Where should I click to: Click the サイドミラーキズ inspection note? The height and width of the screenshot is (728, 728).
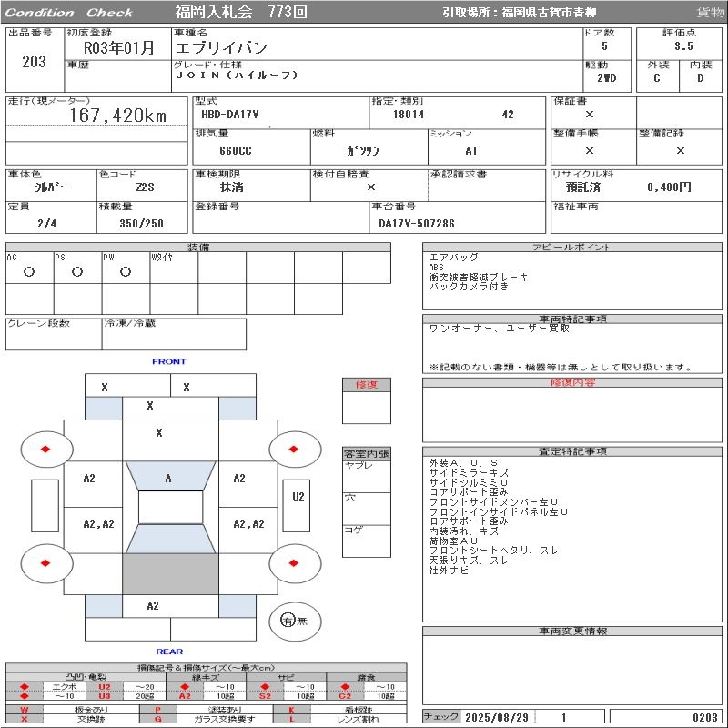[x=469, y=472]
